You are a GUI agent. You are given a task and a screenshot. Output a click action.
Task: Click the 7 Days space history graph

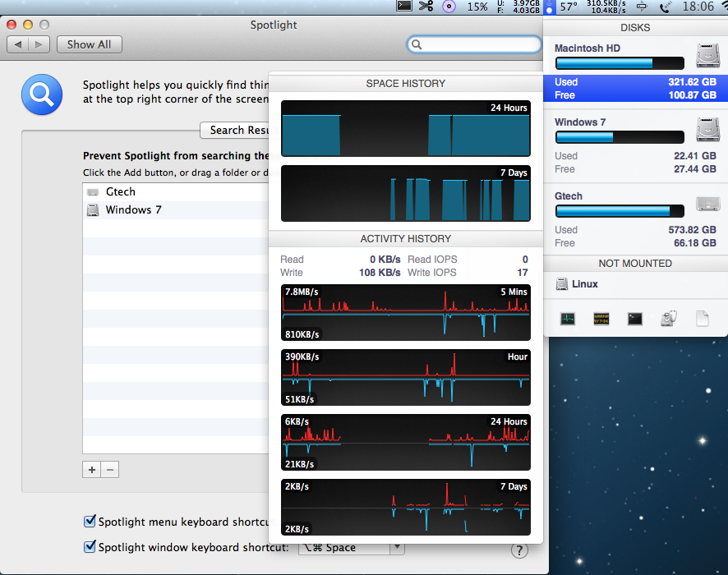[x=406, y=194]
